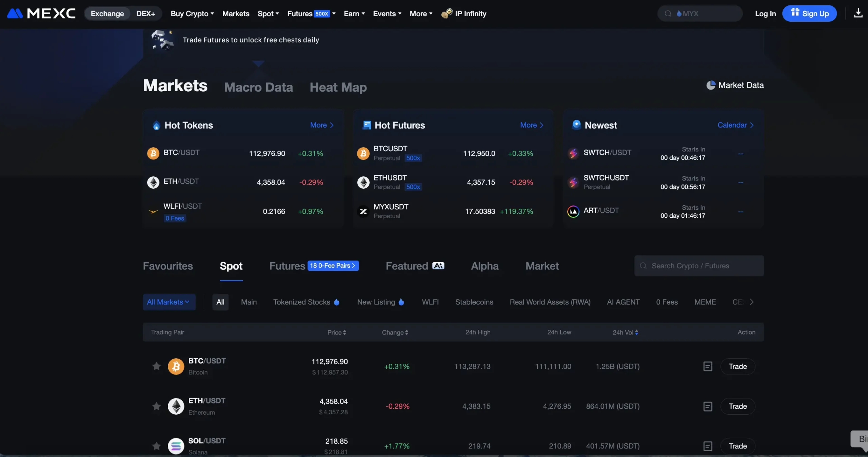Select the Stablecoins category filter

click(474, 302)
